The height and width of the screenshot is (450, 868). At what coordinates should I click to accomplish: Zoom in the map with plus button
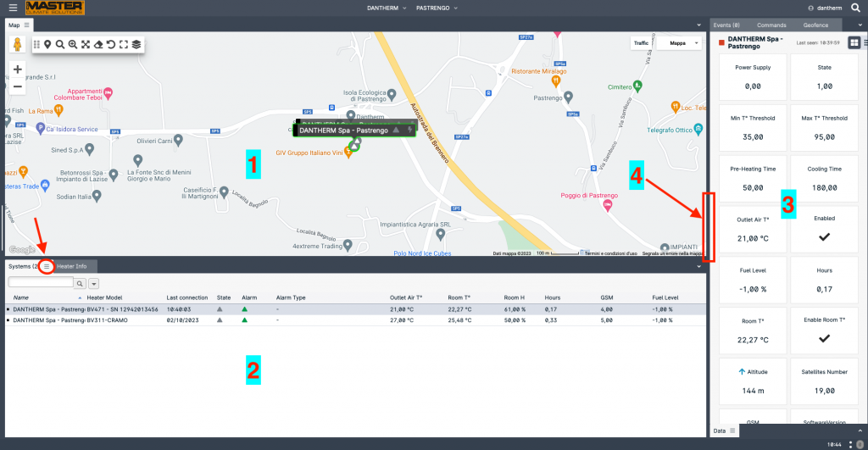(x=18, y=69)
